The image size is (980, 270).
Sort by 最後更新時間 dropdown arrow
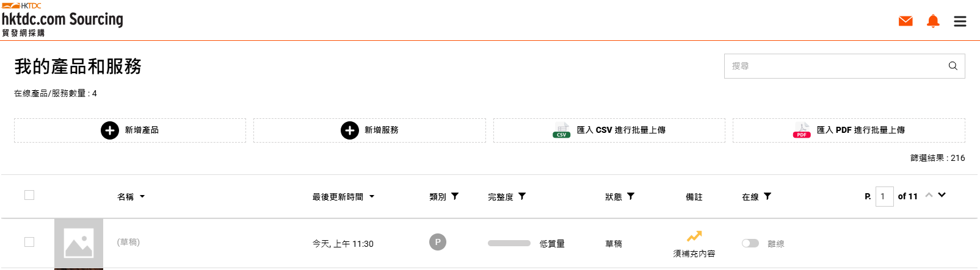[372, 197]
